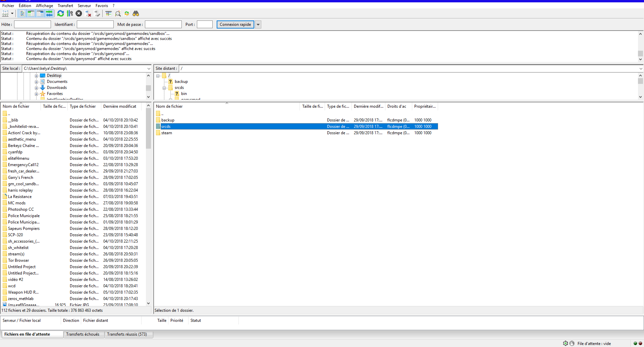
Task: Collapse the remote srcds tree node
Action: pyautogui.click(x=164, y=88)
